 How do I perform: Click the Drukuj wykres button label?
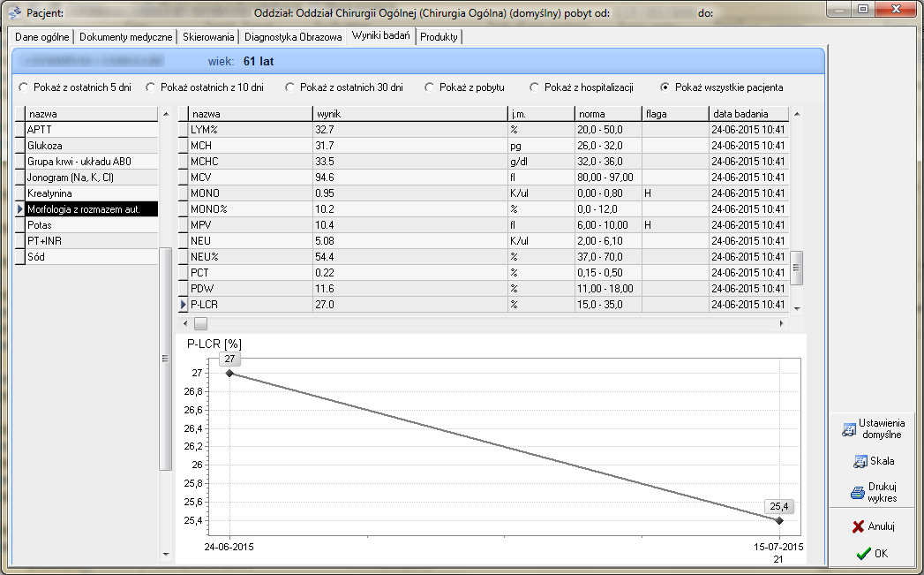click(883, 493)
